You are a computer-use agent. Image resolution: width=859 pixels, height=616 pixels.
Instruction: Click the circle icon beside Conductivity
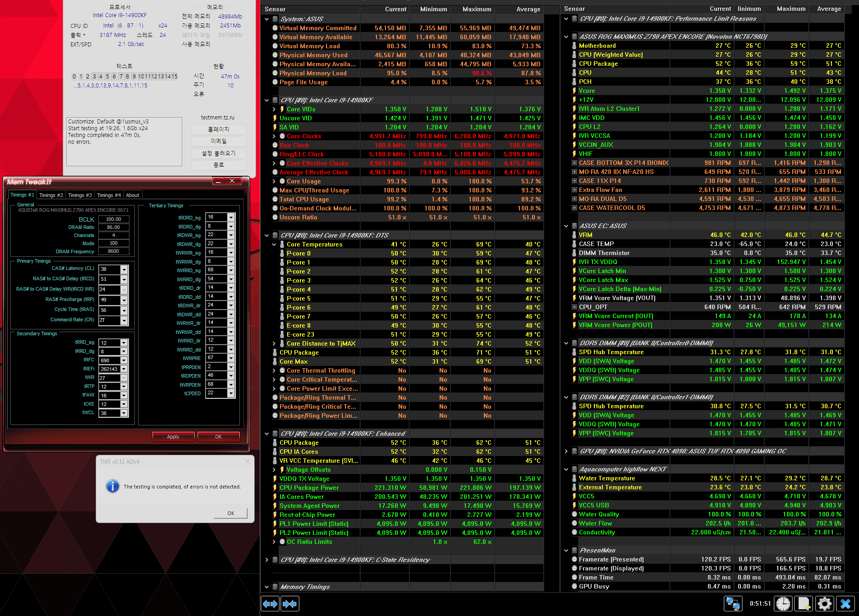coord(574,532)
